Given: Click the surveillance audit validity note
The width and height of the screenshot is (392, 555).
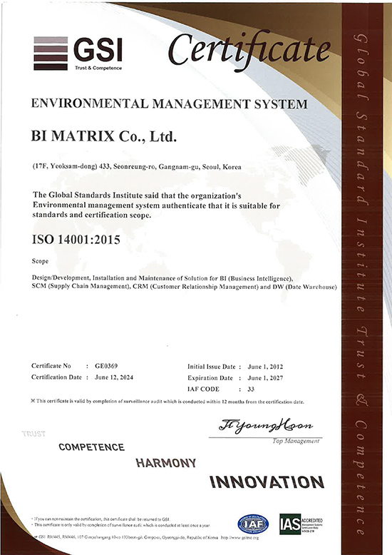Looking at the screenshot, I should point(167,402).
